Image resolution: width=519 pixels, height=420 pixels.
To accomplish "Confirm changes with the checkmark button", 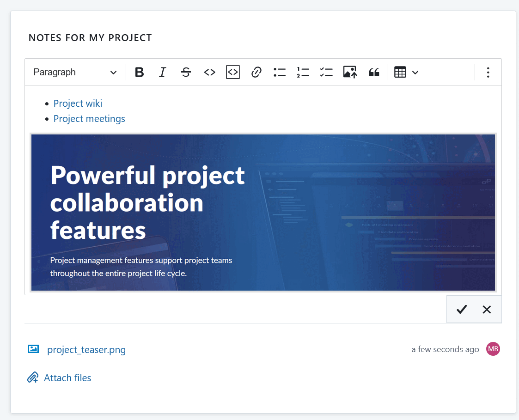I will pyautogui.click(x=461, y=309).
